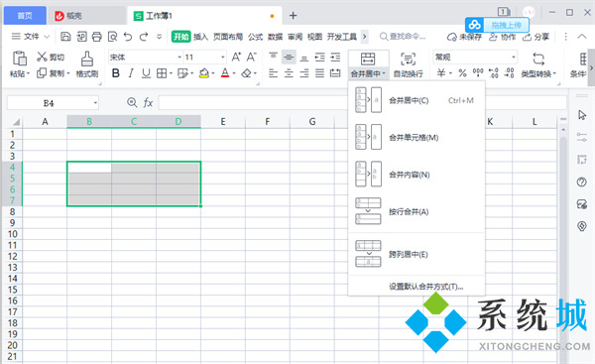Click the selection arrow in right sidebar

tap(582, 115)
